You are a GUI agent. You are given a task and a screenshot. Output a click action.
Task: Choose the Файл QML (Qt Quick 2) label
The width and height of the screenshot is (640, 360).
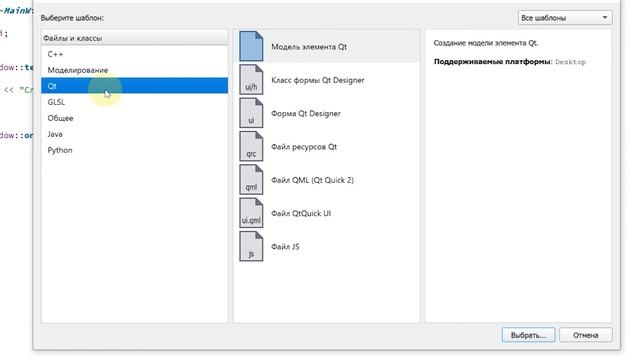click(x=312, y=180)
